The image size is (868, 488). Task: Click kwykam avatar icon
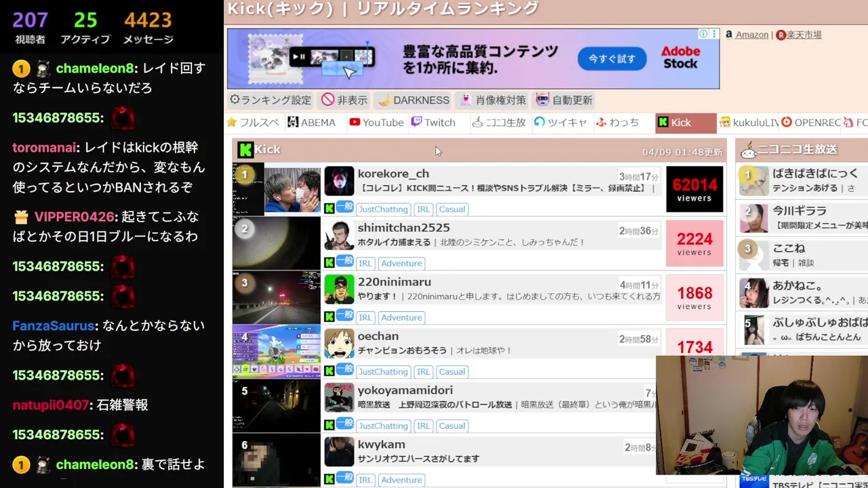coord(339,452)
